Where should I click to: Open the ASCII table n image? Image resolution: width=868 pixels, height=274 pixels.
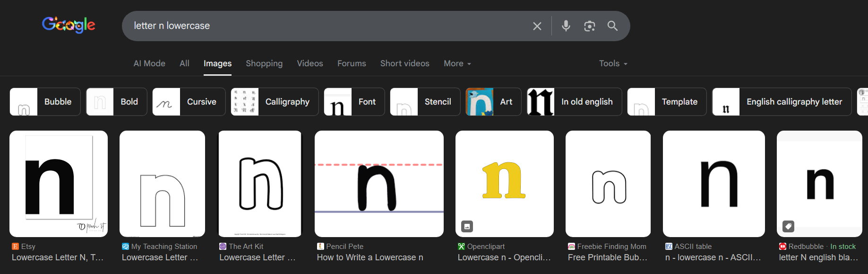[714, 184]
